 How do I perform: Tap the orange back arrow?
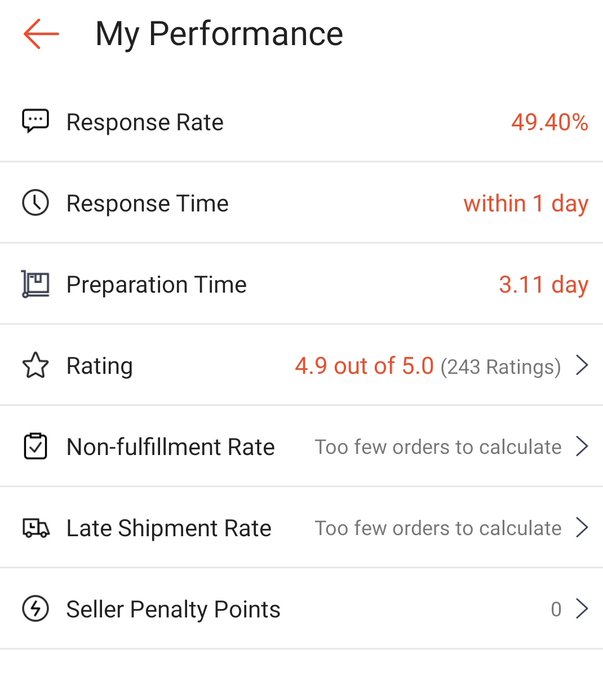(41, 34)
